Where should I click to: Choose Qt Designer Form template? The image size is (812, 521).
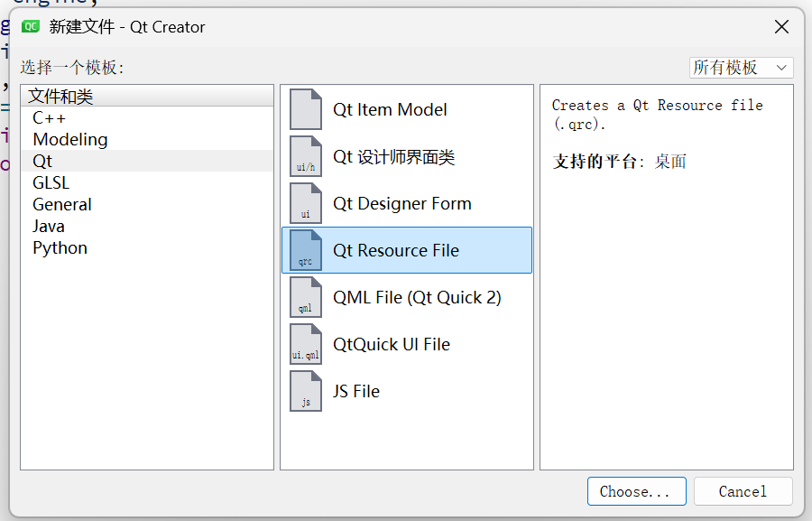point(407,203)
